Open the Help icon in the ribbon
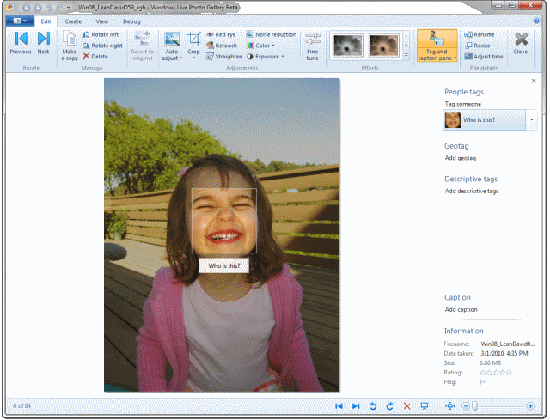The height and width of the screenshot is (420, 550). 537,21
